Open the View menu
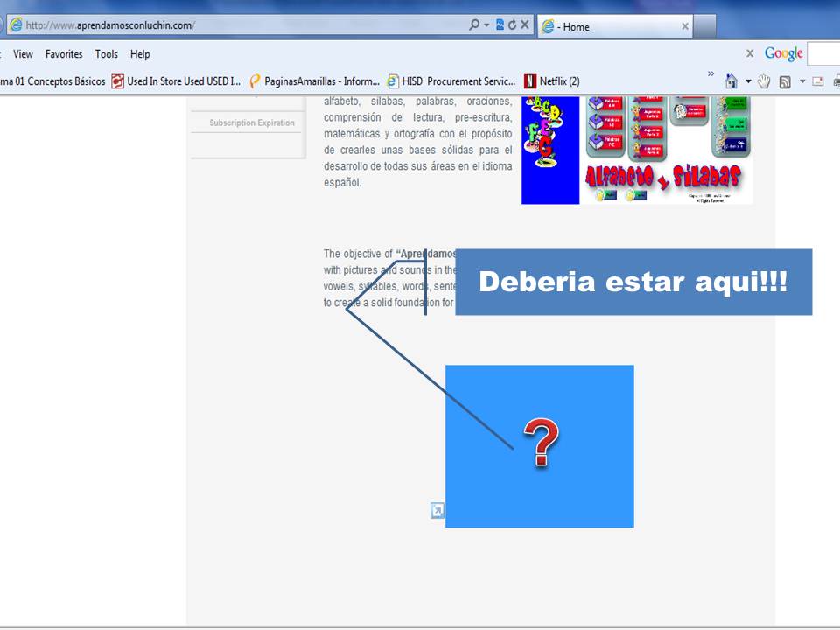 [23, 54]
